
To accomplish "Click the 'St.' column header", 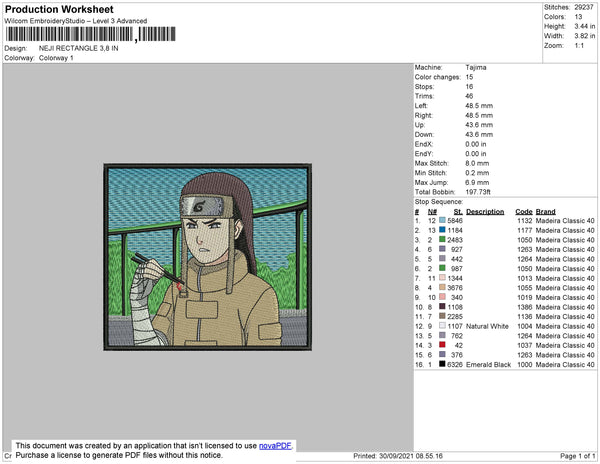I will click(458, 212).
